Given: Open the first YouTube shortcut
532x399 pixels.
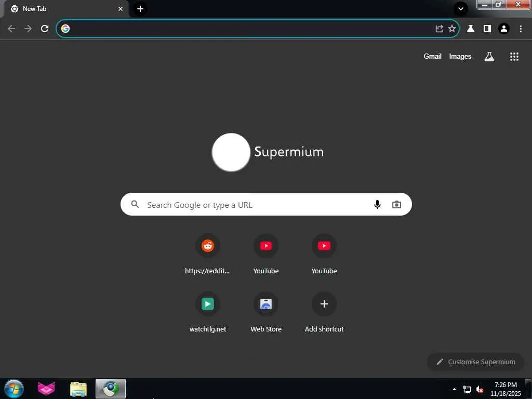Looking at the screenshot, I should 266,254.
